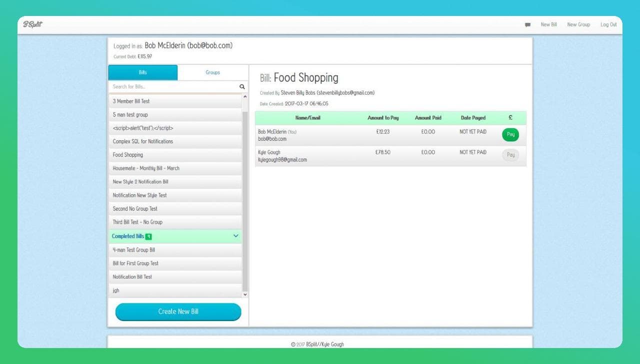Click the greyed Pay button for Kyle Gough
The width and height of the screenshot is (640, 364).
click(510, 155)
